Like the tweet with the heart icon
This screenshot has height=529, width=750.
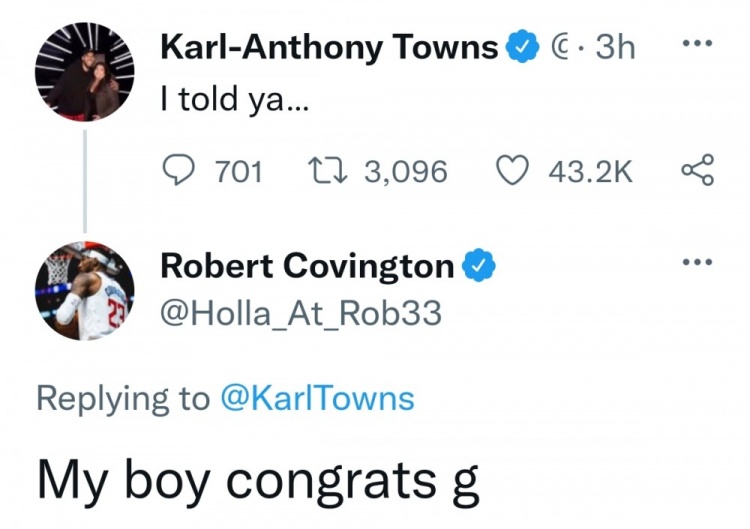point(513,173)
